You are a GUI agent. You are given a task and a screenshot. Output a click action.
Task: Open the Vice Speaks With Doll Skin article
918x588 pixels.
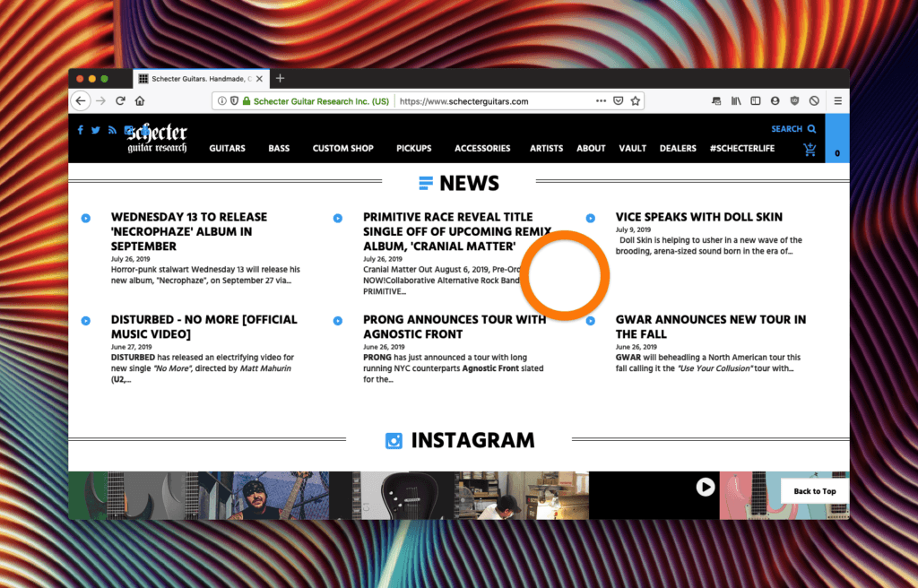698,217
